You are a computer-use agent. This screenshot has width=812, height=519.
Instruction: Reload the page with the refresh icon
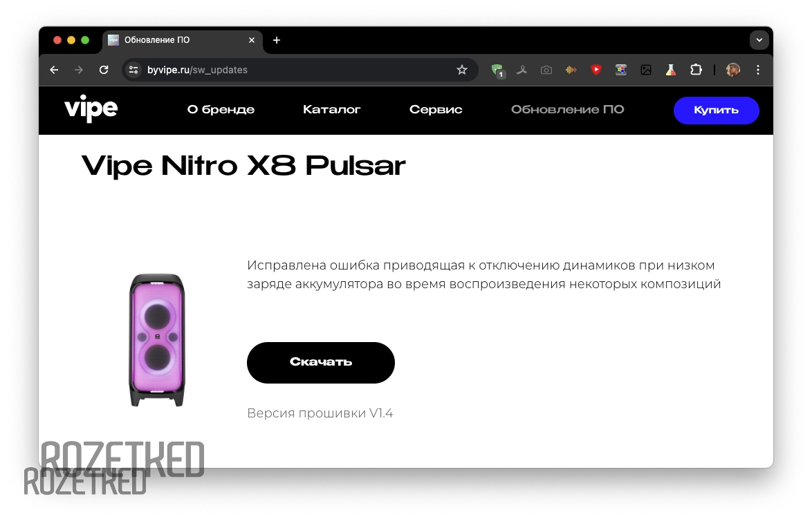click(x=104, y=70)
